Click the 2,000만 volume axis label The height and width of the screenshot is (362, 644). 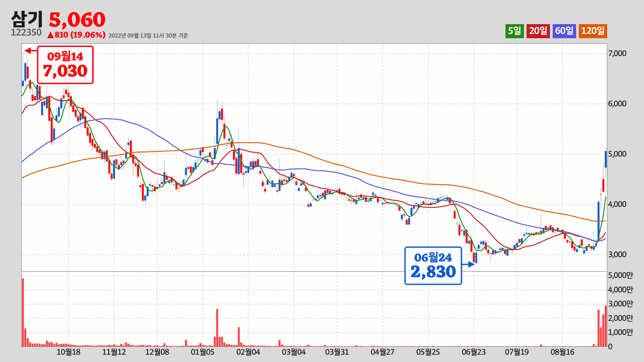(x=621, y=318)
